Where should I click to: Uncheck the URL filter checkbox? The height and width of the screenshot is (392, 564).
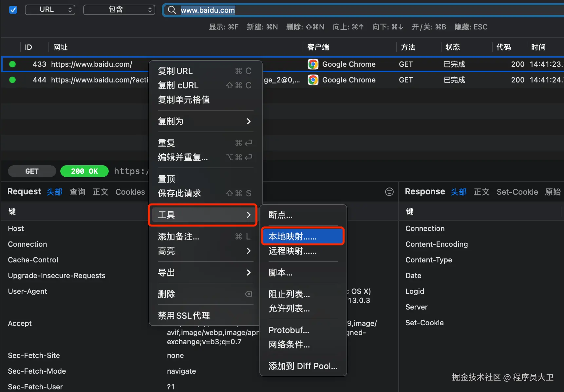pos(13,10)
